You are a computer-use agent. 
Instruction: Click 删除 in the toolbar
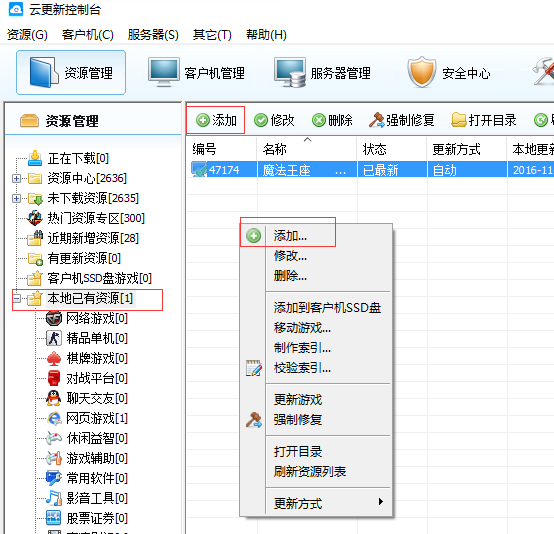coord(332,120)
